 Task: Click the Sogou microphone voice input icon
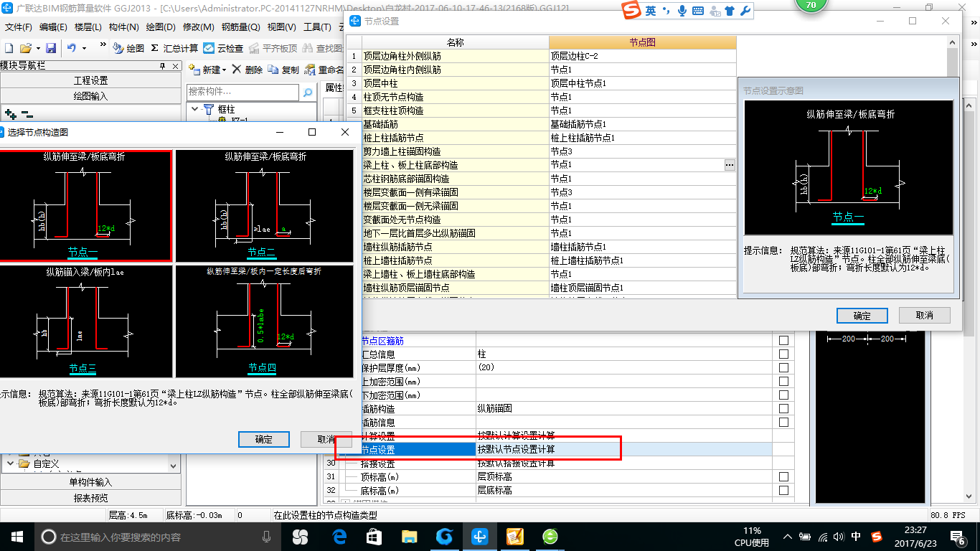[x=682, y=11]
